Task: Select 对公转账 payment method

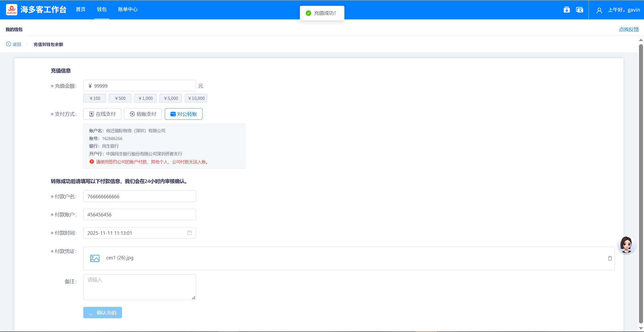Action: [183, 114]
